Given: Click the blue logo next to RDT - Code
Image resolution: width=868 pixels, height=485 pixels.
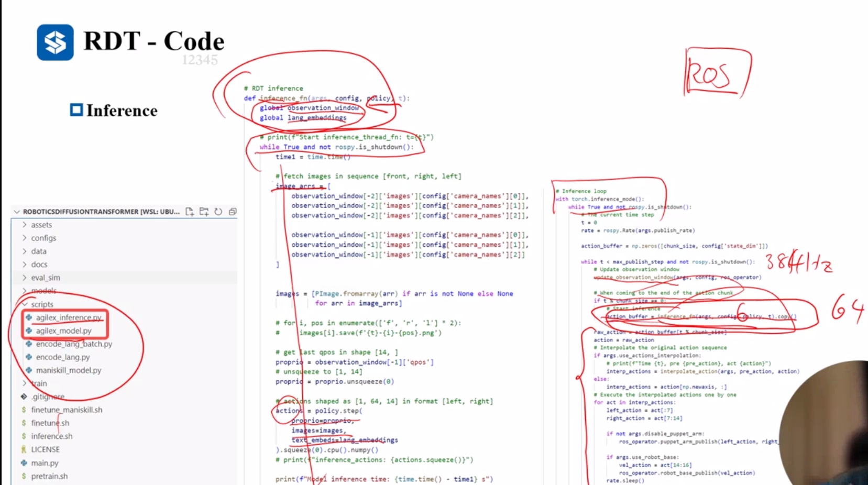Looking at the screenshot, I should point(55,42).
